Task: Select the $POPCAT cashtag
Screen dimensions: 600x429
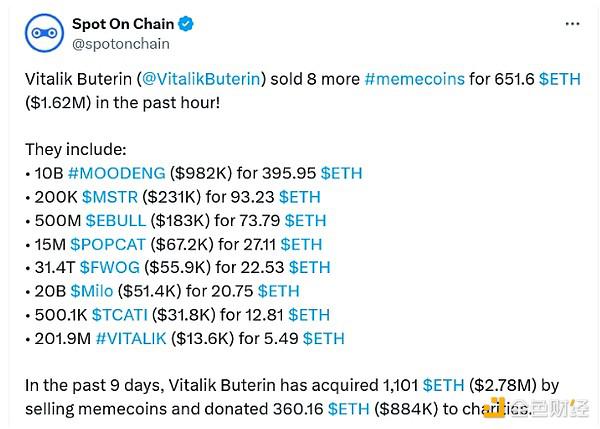Action: tap(108, 245)
